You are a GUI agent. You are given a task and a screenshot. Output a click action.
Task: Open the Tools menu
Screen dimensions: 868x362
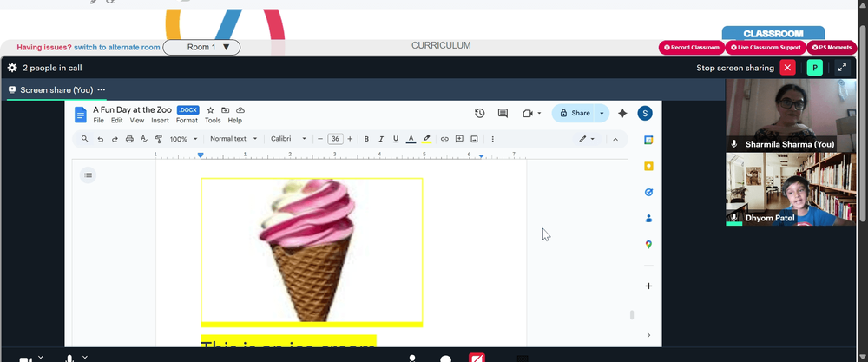[213, 120]
